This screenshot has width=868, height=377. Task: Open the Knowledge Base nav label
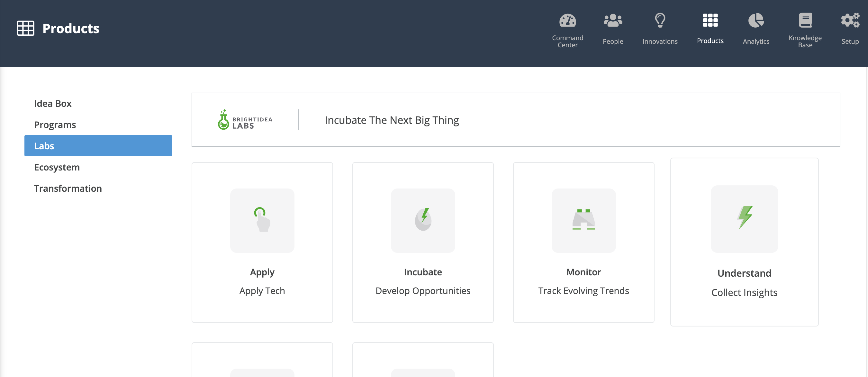(x=805, y=41)
